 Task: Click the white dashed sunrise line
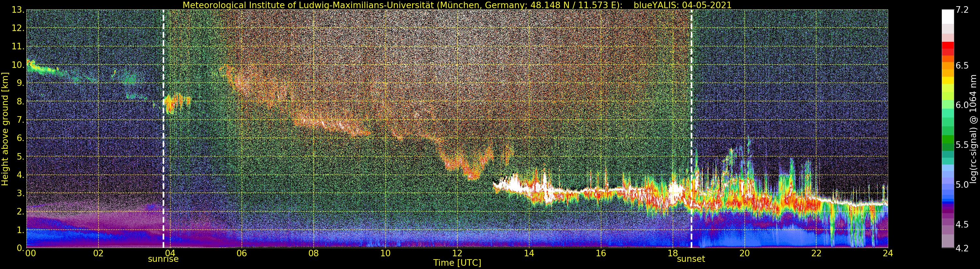pos(163,129)
